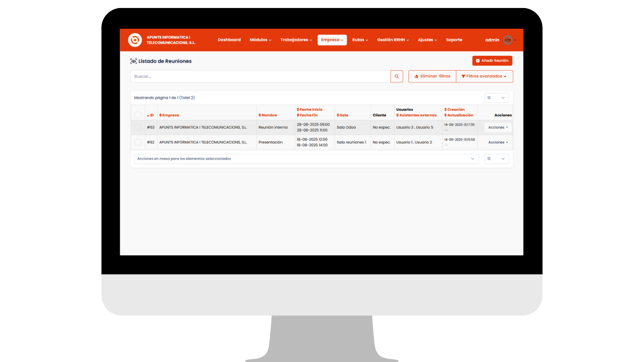Sort table by Empresa column
The height and width of the screenshot is (362, 644).
[170, 115]
